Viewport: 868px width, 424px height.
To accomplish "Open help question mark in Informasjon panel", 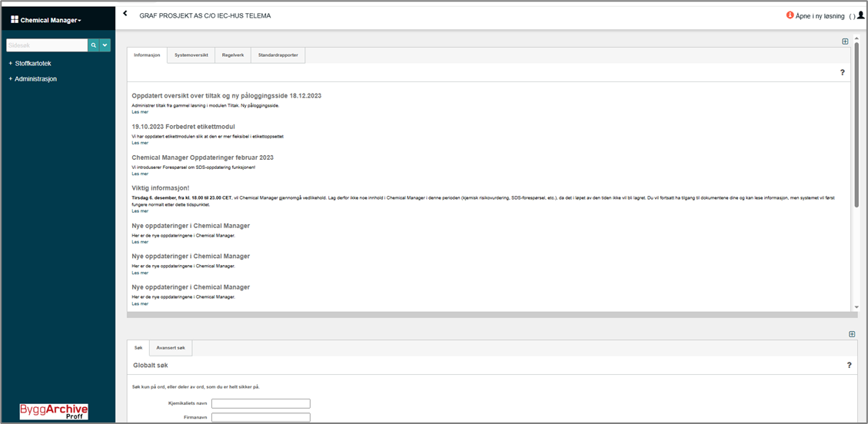I will coord(842,72).
